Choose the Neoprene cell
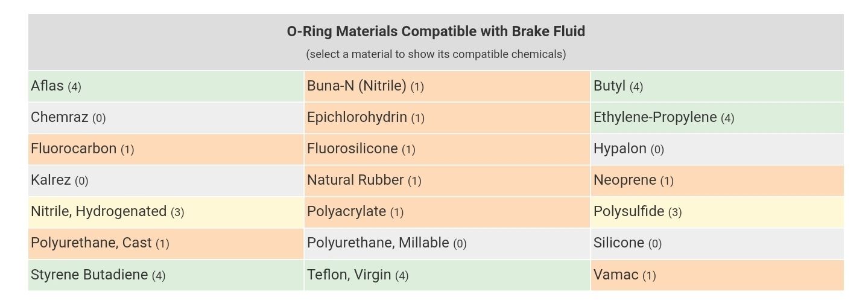The height and width of the screenshot is (303, 868). (717, 180)
